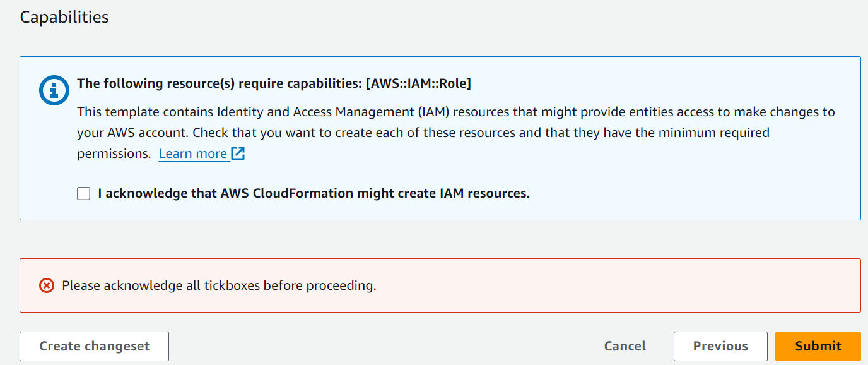This screenshot has height=365, width=868.
Task: Click the external link icon beside Learn more
Action: pos(238,153)
